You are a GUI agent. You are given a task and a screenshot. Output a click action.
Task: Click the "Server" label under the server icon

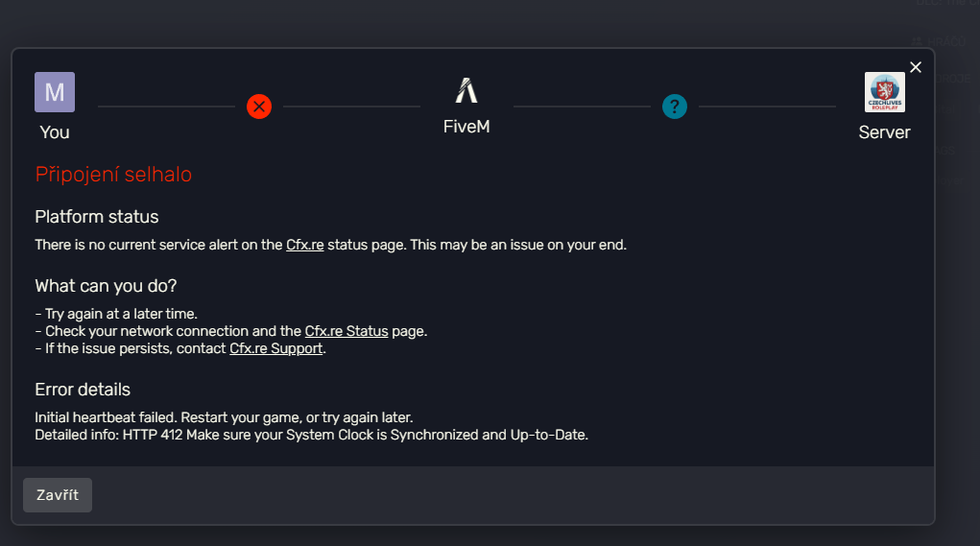884,132
